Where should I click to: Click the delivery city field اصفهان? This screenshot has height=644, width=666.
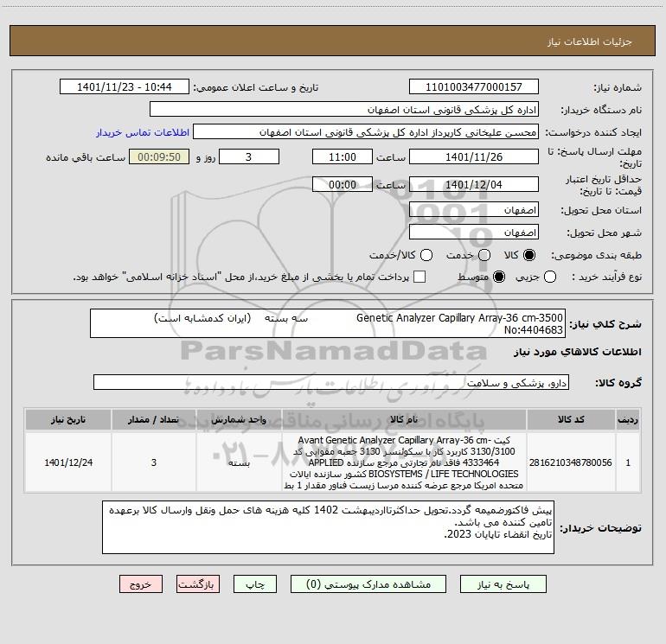click(x=474, y=232)
